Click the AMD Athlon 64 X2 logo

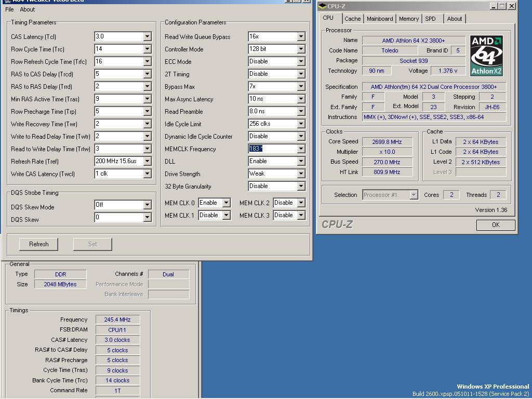coord(486,56)
